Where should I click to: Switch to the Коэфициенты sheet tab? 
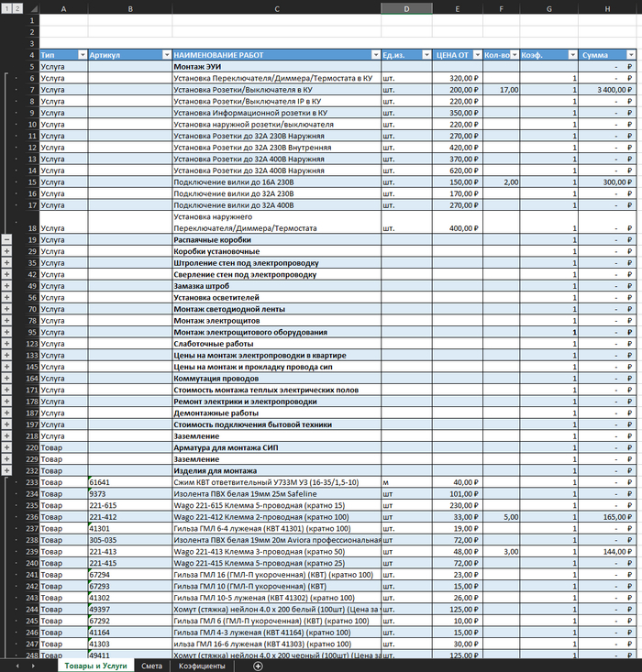(202, 666)
